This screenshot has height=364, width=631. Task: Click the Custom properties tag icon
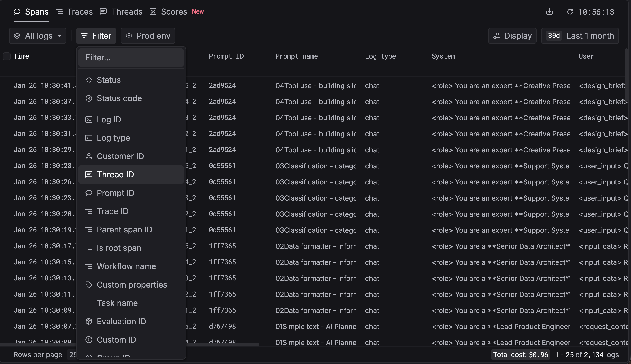pyautogui.click(x=89, y=284)
